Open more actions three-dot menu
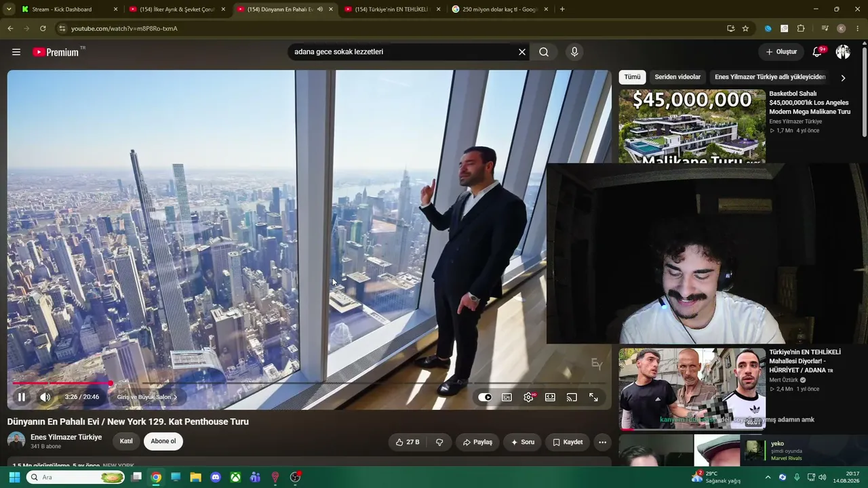Viewport: 868px width, 488px height. tap(602, 442)
